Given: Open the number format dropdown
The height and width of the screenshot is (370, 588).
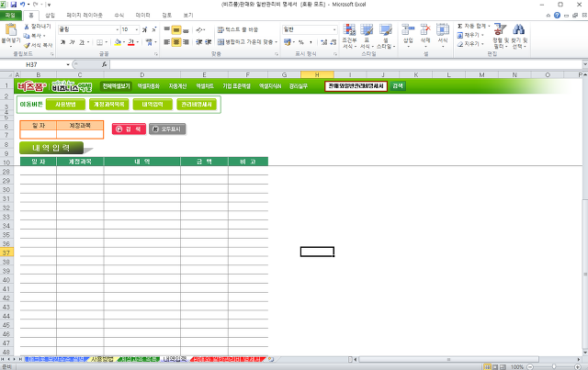Looking at the screenshot, I should 334,29.
